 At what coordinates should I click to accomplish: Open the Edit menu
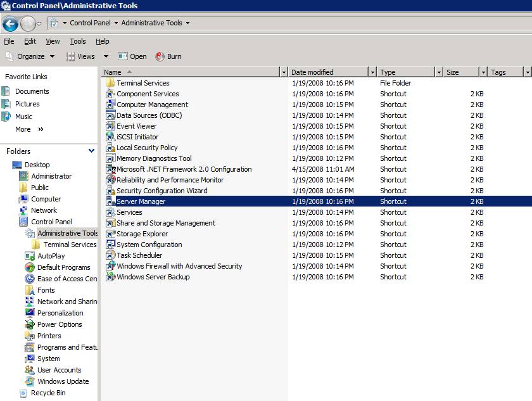click(30, 41)
